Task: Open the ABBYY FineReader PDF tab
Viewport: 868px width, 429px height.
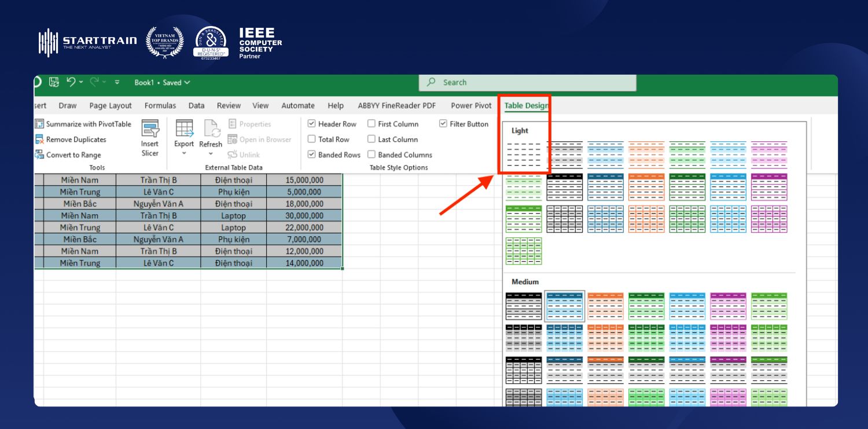Action: tap(397, 105)
